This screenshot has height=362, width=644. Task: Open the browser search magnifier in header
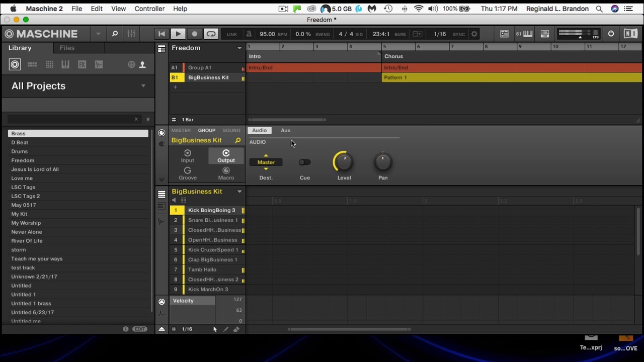(x=115, y=34)
